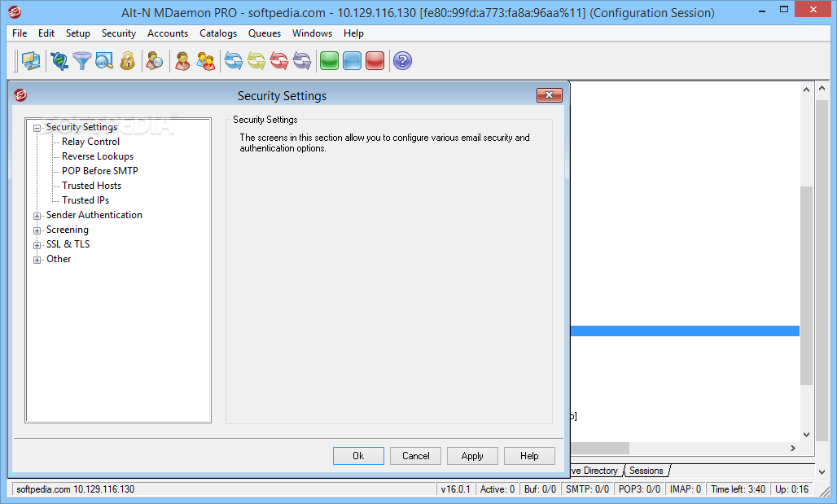The width and height of the screenshot is (837, 504).
Task: Click 'IMAP: 0' status entry
Action: (x=686, y=489)
